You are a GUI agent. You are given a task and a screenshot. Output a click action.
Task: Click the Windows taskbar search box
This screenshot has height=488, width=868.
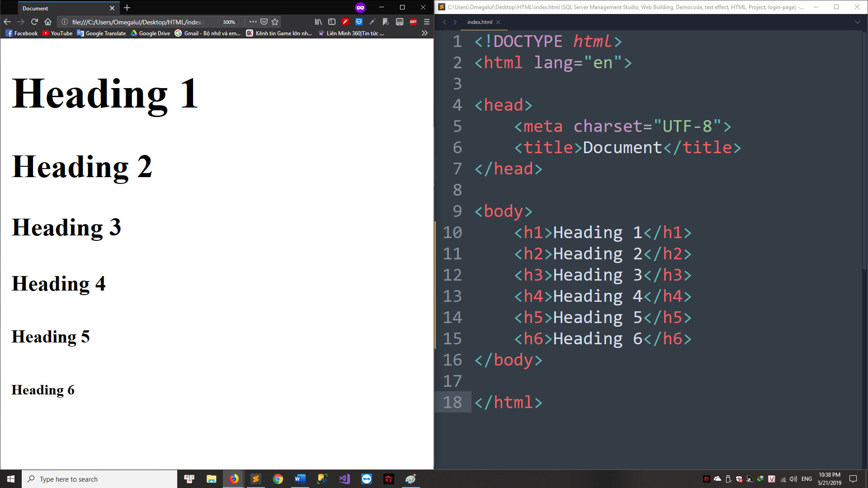[x=99, y=479]
